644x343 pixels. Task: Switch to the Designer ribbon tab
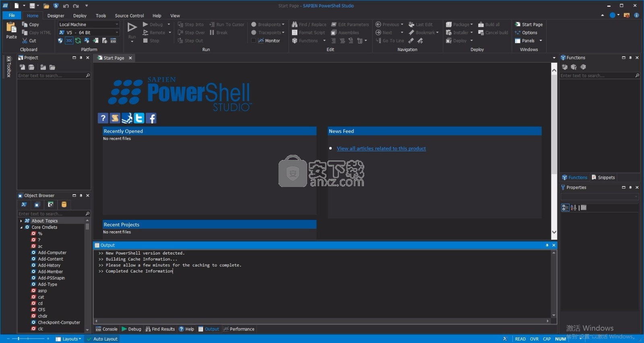tap(56, 16)
